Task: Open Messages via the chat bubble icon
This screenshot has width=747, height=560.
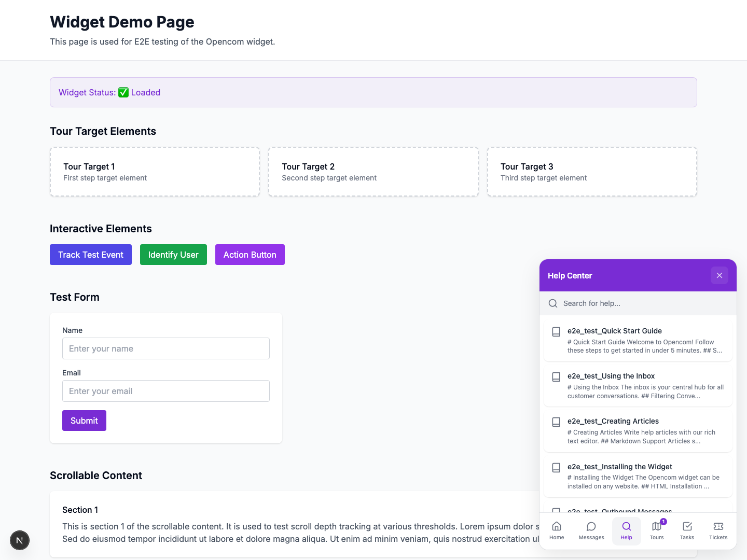Action: coord(591,530)
